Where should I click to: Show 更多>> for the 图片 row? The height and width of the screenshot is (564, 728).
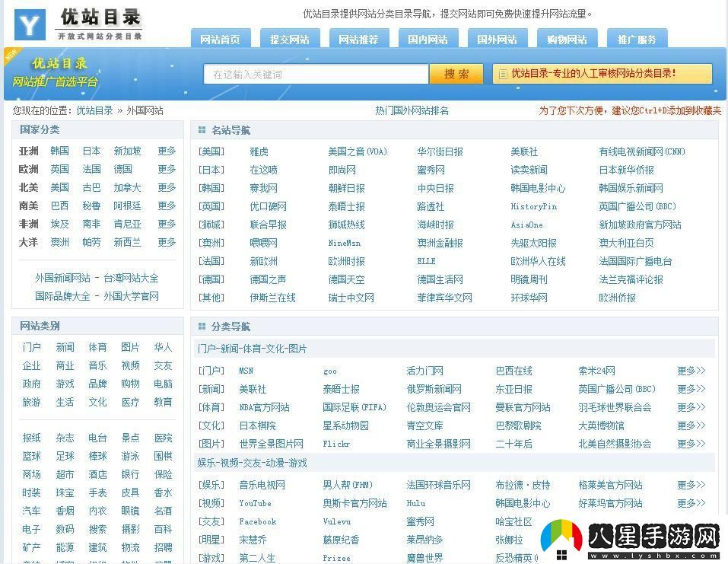[x=691, y=444]
